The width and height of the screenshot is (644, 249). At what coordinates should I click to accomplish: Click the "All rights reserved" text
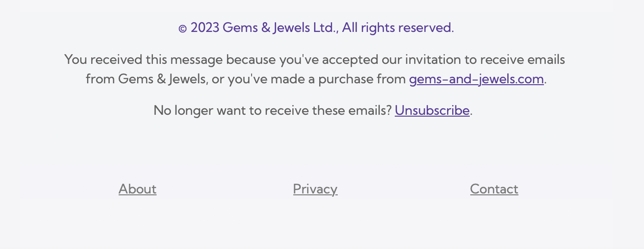[397, 27]
